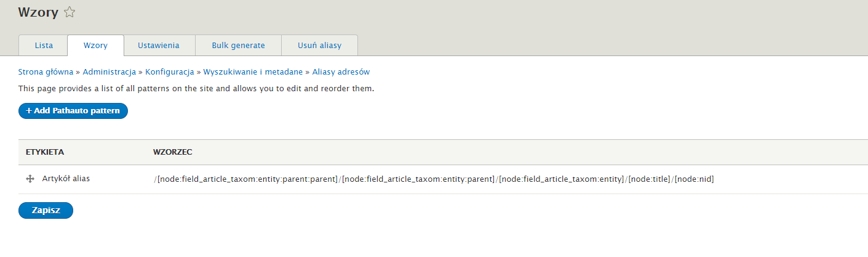Click the WZORZEC column header
This screenshot has width=868, height=257.
(x=173, y=152)
